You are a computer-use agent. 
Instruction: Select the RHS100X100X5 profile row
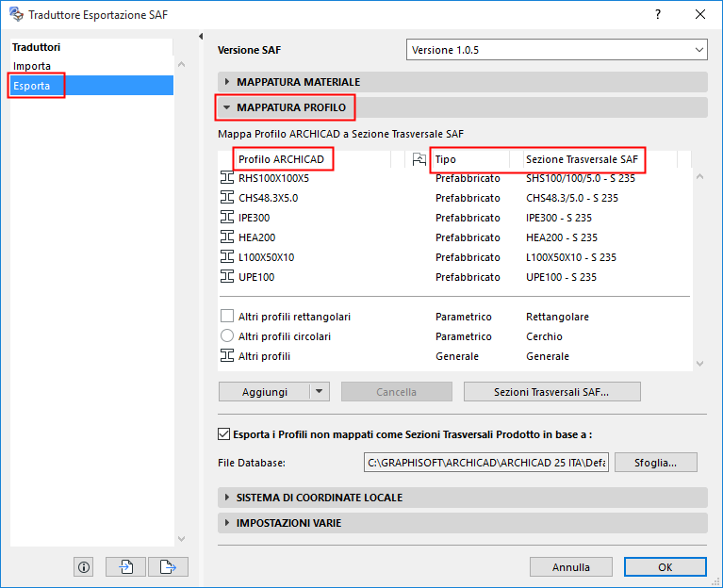pyautogui.click(x=454, y=178)
